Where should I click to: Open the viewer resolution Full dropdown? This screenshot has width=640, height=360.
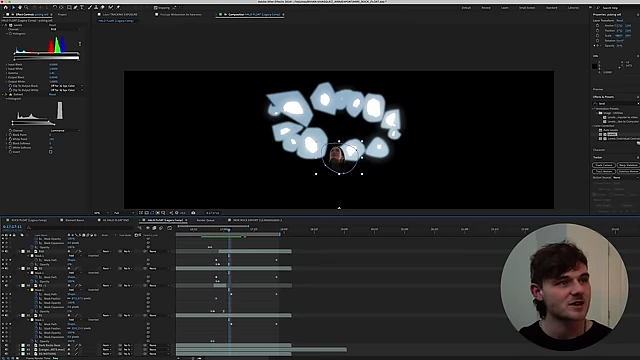point(124,213)
